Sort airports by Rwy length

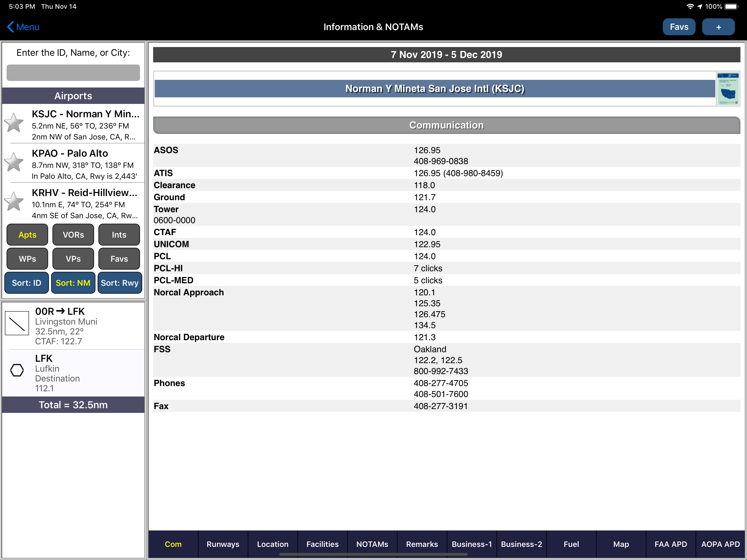[x=120, y=283]
